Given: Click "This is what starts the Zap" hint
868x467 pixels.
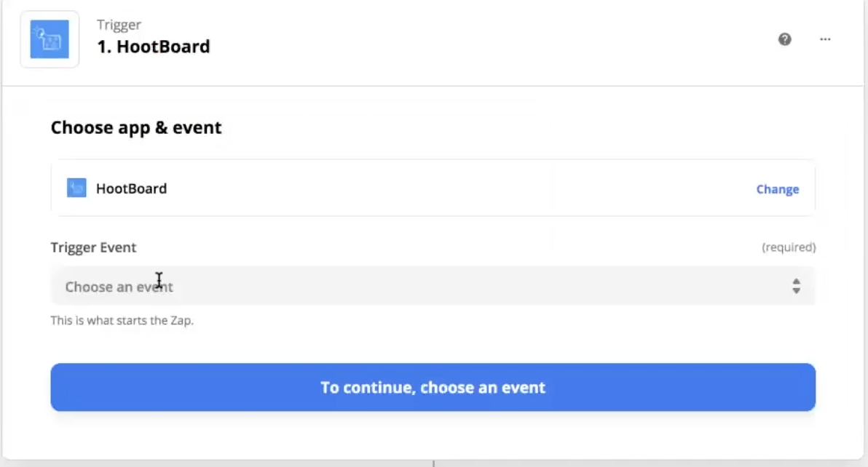Looking at the screenshot, I should coord(122,320).
